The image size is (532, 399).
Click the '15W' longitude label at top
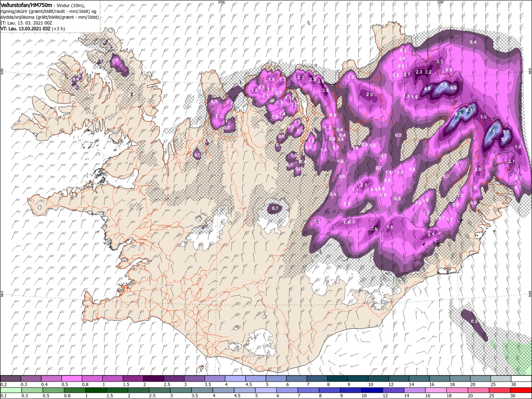click(440, 2)
